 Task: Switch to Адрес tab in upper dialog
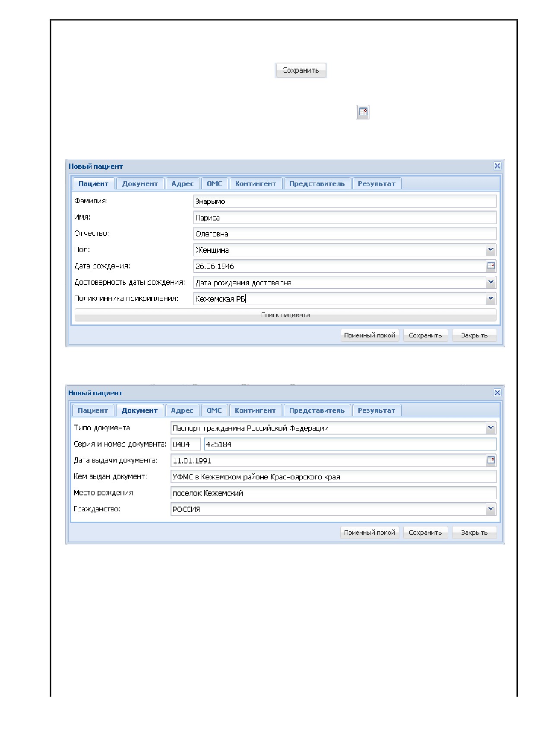(x=183, y=184)
